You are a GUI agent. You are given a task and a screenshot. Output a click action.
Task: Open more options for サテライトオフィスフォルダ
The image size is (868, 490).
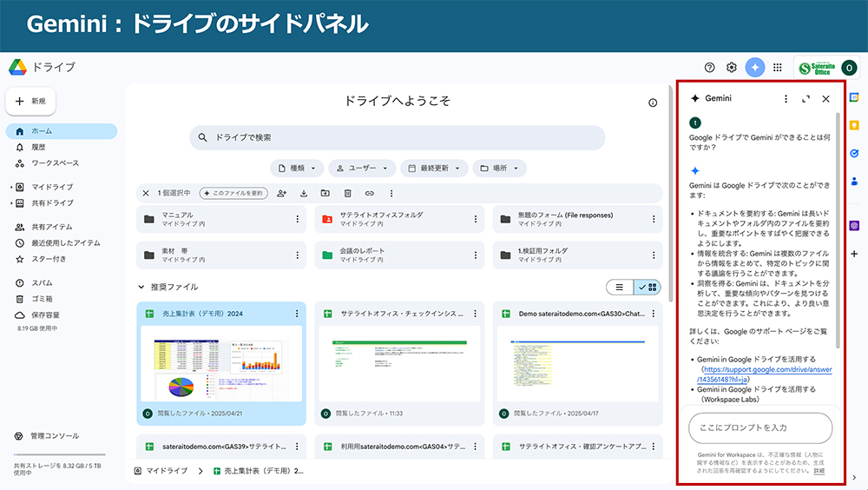point(476,219)
